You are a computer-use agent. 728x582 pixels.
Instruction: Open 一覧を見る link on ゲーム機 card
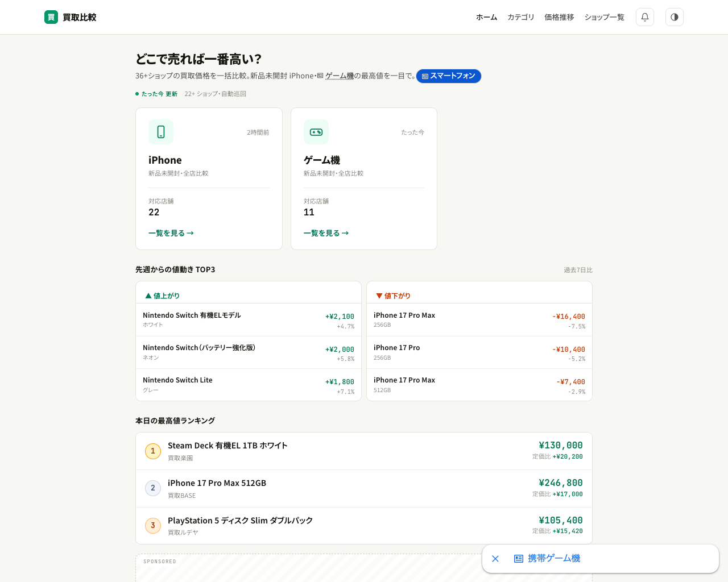coord(326,233)
